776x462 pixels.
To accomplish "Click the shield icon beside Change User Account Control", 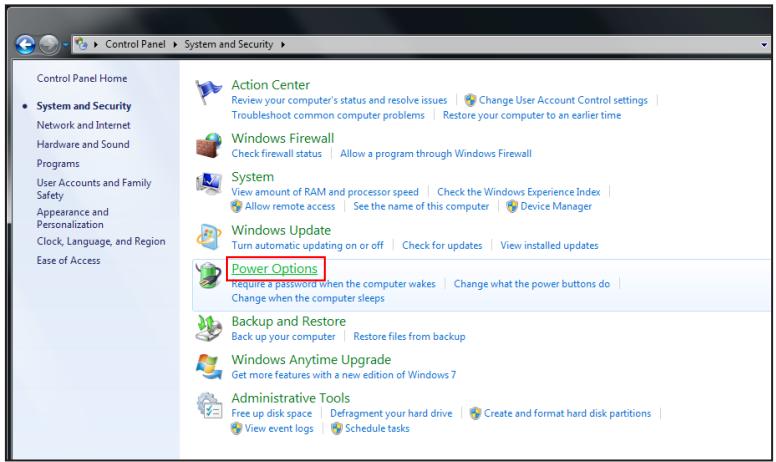I will tap(470, 100).
